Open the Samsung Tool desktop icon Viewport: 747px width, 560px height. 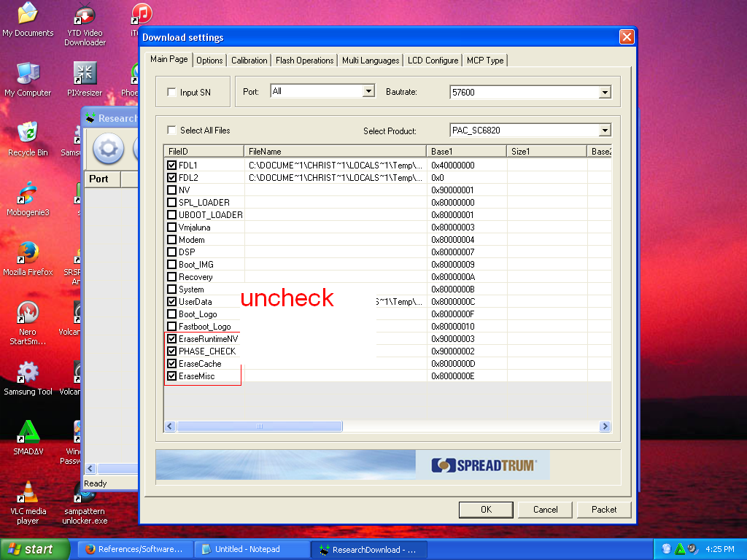pos(28,373)
